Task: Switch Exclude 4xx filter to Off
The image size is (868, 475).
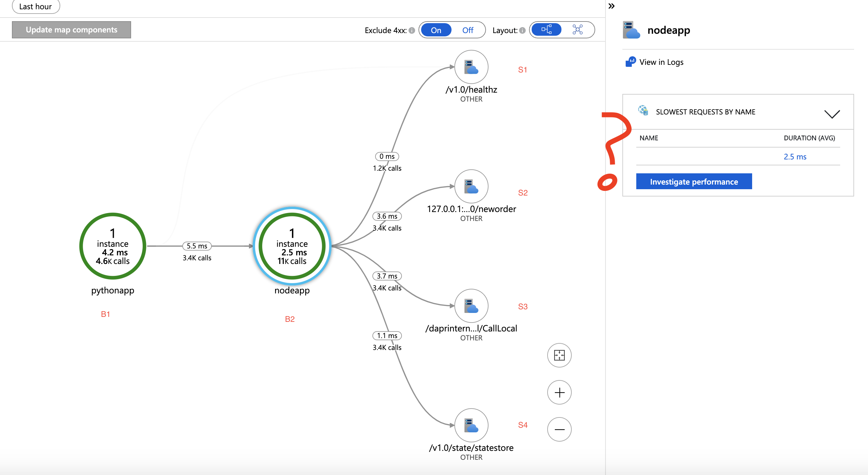Action: (x=468, y=30)
